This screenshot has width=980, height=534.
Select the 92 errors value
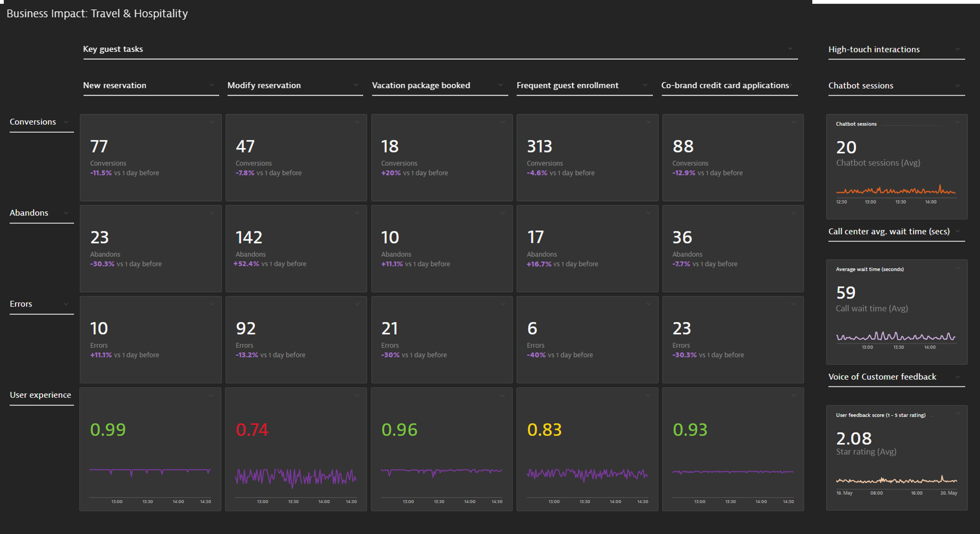point(245,328)
